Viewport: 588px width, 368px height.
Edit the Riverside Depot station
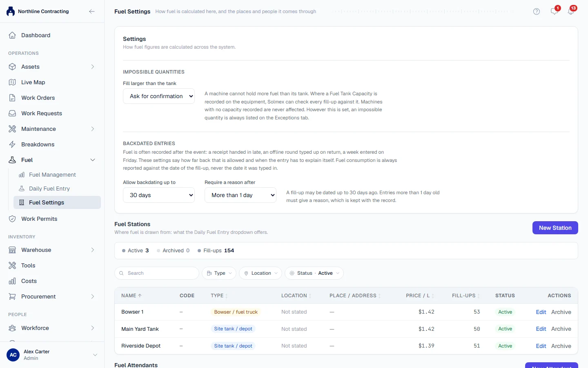(x=541, y=346)
